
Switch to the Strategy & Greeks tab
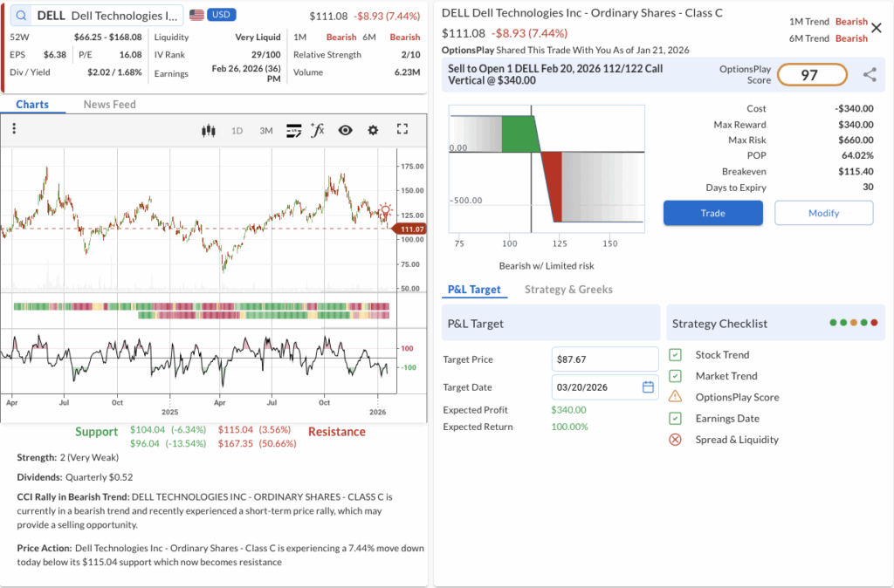click(x=568, y=290)
